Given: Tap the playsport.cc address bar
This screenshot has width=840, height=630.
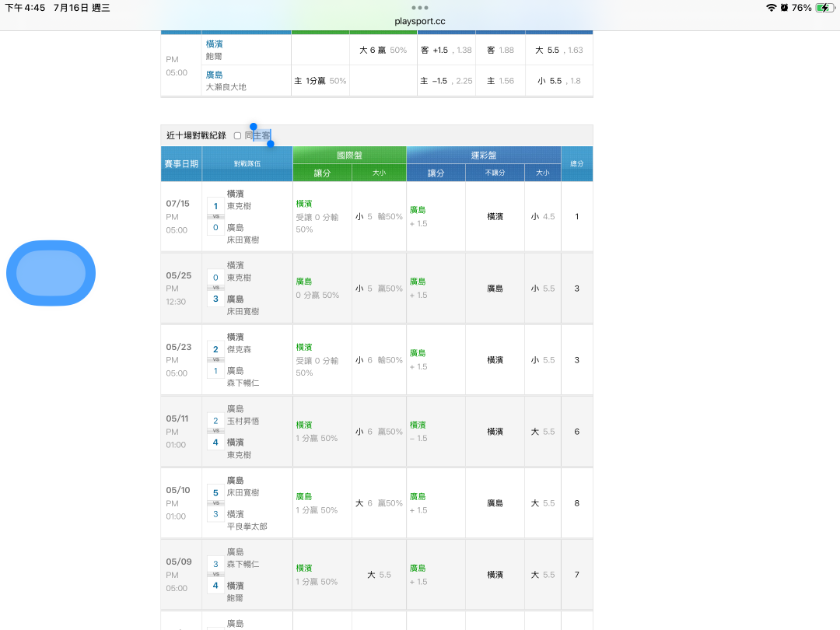Looking at the screenshot, I should click(419, 22).
